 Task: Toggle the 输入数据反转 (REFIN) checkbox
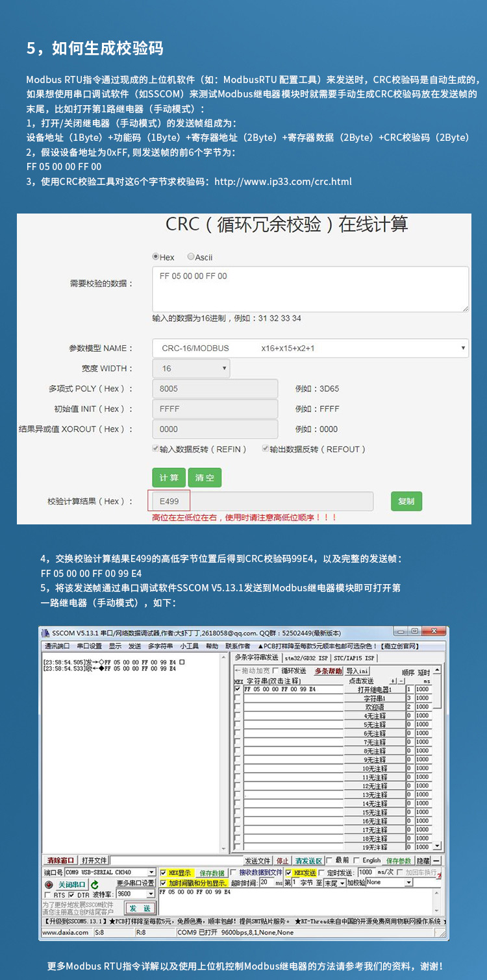156,449
